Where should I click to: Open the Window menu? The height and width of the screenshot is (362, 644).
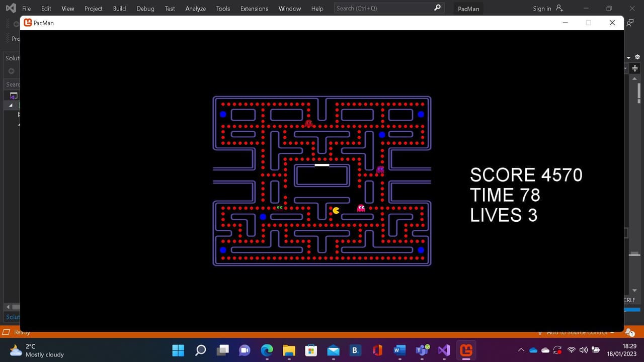point(290,9)
